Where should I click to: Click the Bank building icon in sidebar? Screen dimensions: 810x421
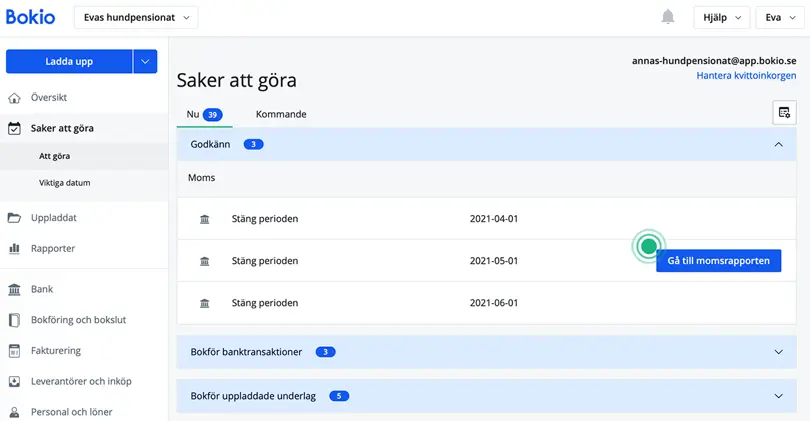(x=14, y=289)
